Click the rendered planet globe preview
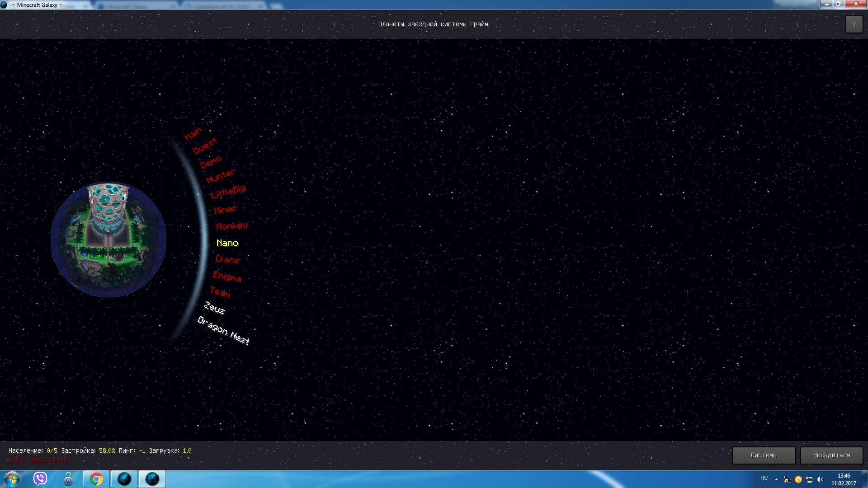Image resolution: width=868 pixels, height=488 pixels. point(108,239)
